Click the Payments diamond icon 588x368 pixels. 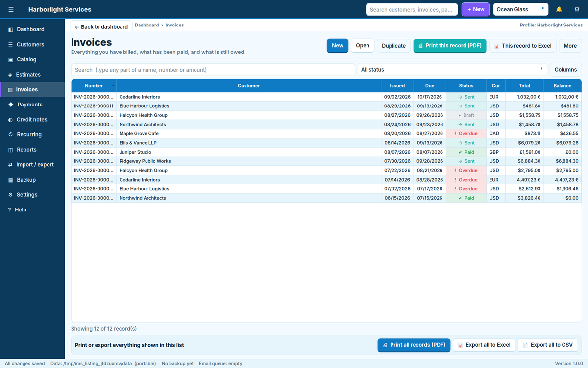(x=11, y=105)
